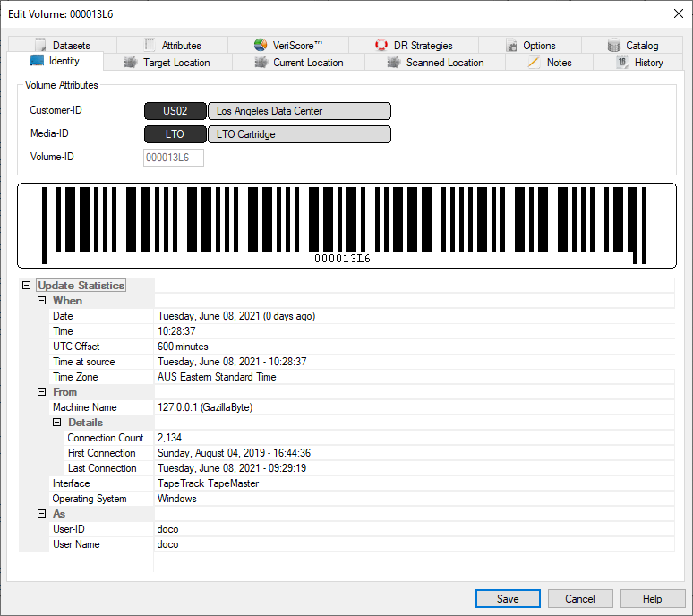Click the Save button
The width and height of the screenshot is (693, 616).
tap(508, 599)
